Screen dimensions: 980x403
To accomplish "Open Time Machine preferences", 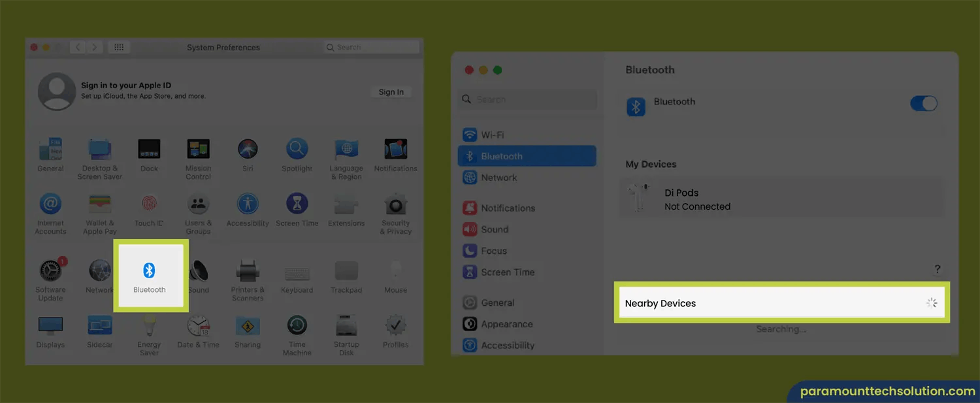I will pyautogui.click(x=297, y=334).
